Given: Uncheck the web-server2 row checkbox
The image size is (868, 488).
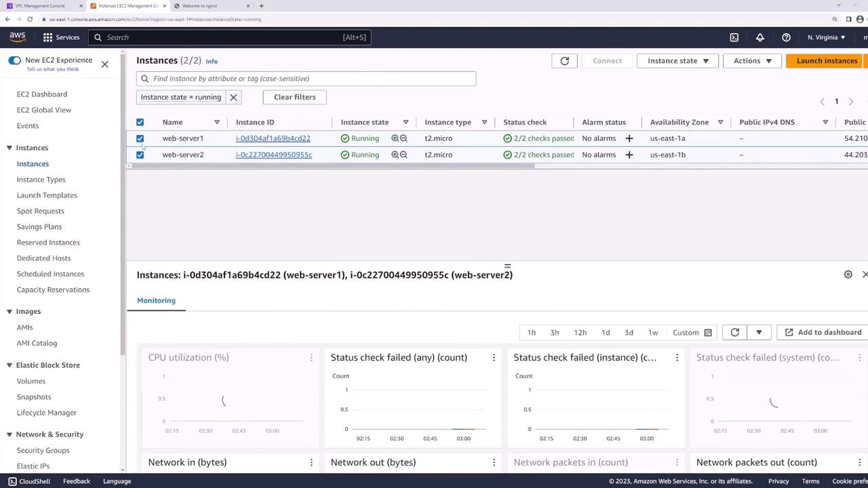Looking at the screenshot, I should (x=140, y=155).
